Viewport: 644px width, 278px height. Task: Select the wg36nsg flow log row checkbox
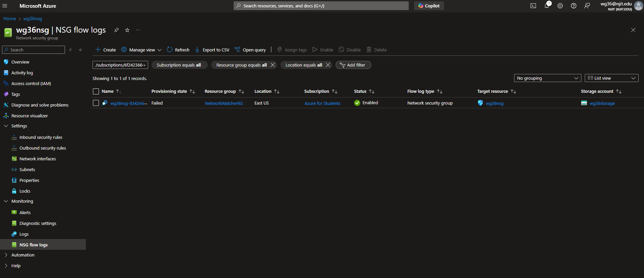coord(96,103)
